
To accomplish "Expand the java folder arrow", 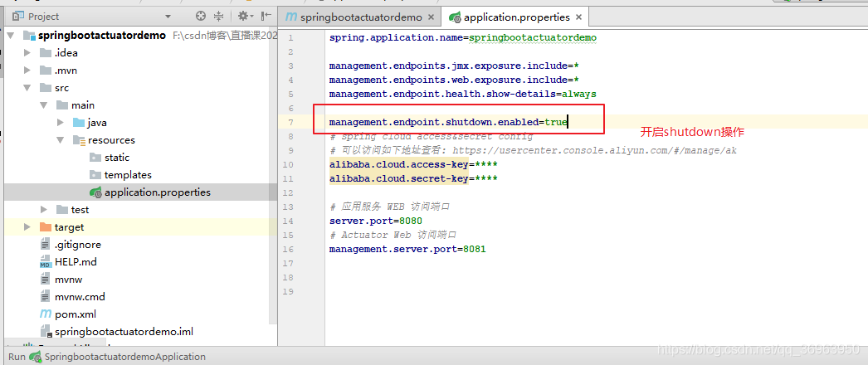I will coord(61,122).
